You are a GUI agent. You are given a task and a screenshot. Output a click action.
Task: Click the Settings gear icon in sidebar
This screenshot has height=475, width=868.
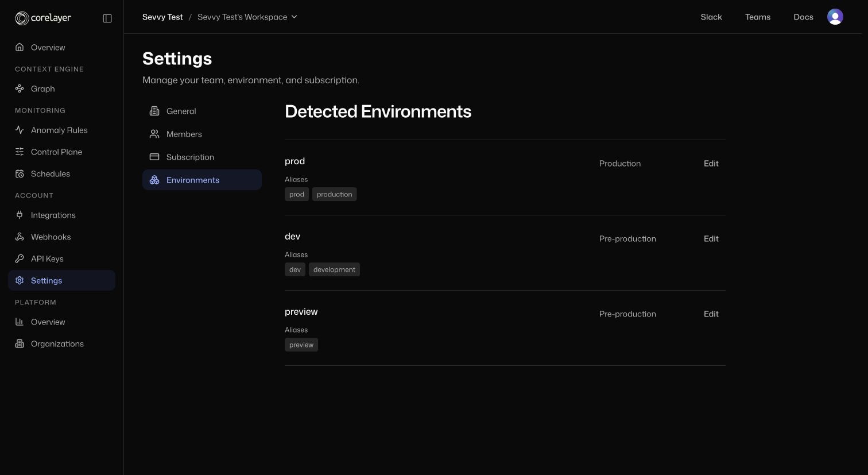20,280
